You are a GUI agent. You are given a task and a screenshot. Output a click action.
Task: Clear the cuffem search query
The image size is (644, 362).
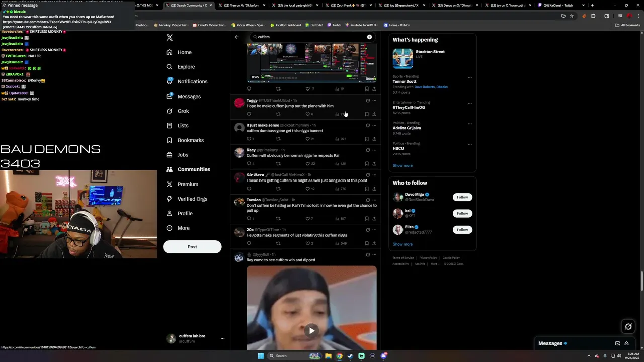369,37
